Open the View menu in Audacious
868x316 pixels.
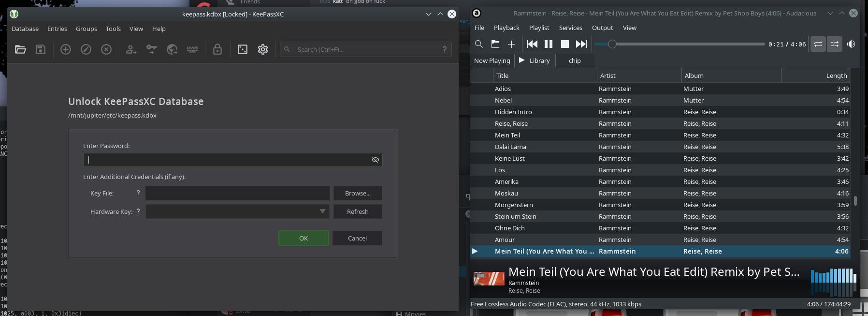629,28
